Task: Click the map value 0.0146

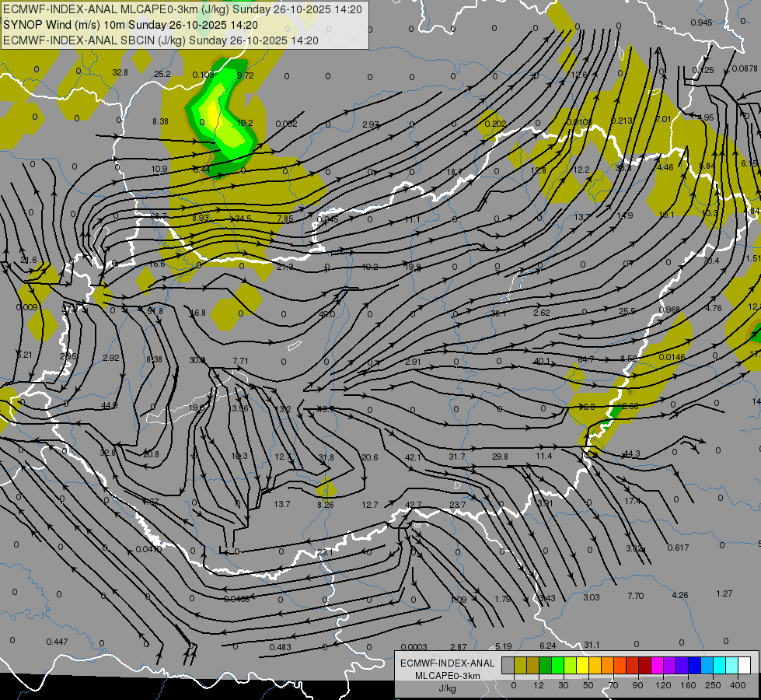Action: 672,357
